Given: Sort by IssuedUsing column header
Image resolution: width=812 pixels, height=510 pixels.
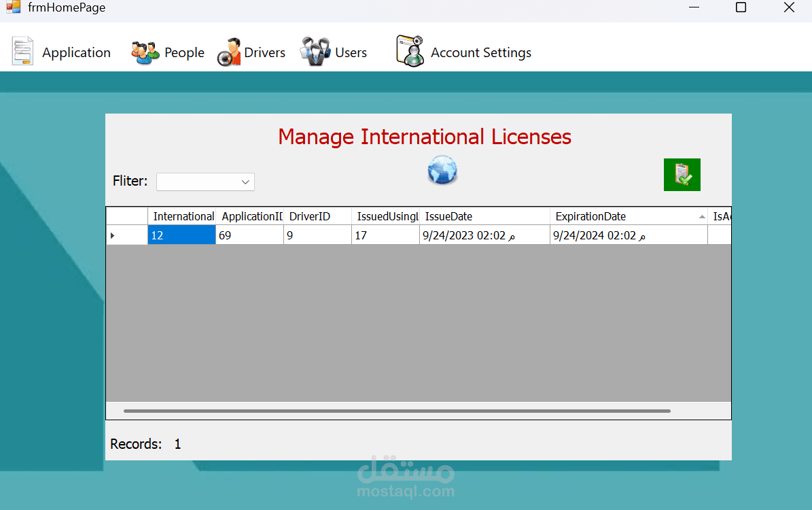Looking at the screenshot, I should pyautogui.click(x=385, y=216).
